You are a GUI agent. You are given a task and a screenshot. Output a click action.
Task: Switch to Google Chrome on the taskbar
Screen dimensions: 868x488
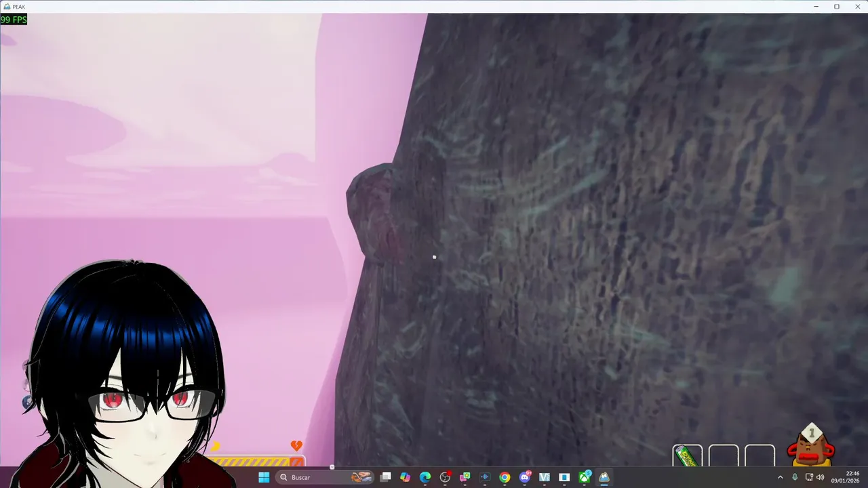(505, 477)
